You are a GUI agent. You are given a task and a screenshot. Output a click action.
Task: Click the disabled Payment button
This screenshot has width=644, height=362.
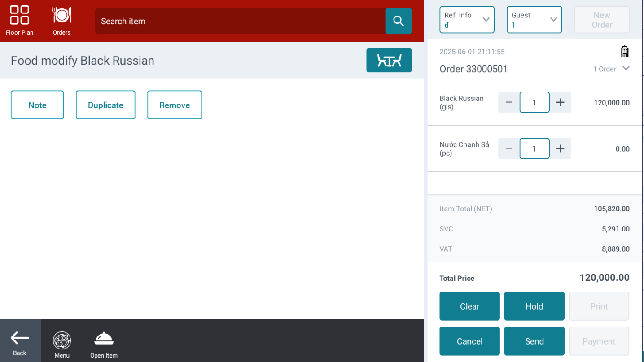pyautogui.click(x=599, y=341)
